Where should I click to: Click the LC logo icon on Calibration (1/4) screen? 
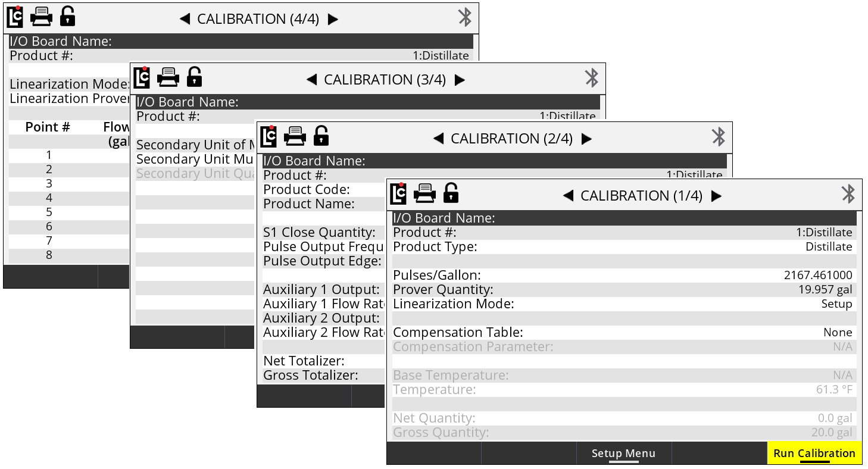[398, 193]
